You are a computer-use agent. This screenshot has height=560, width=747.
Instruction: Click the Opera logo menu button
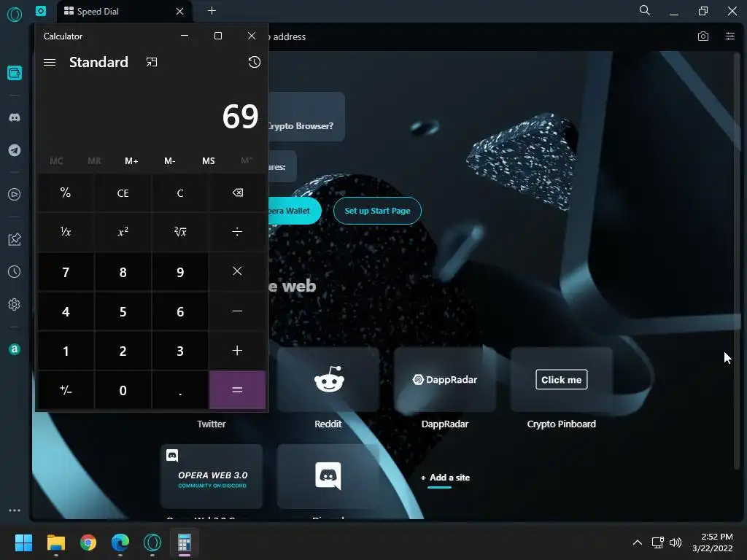click(15, 15)
